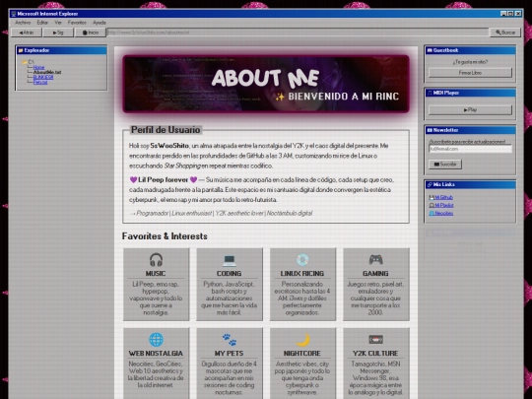
Task: Click the disc icon on Linux Ricing card
Action: [302, 260]
